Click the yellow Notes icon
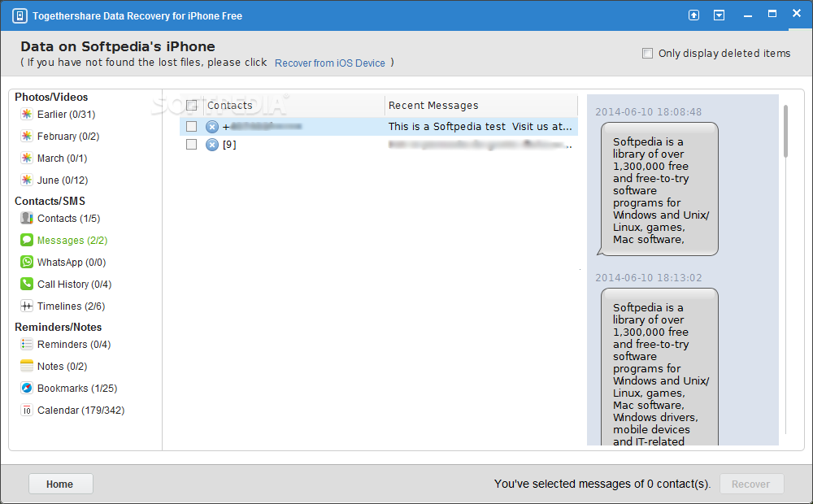 27,366
